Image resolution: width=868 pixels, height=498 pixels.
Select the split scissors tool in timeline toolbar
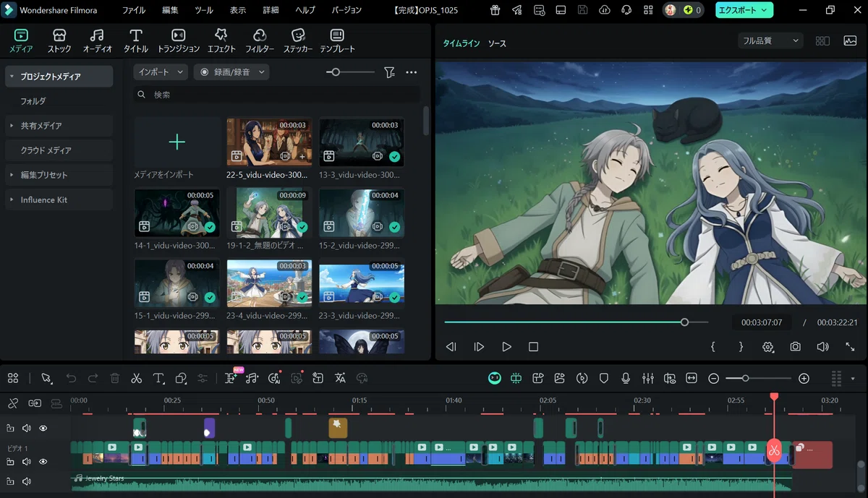[x=136, y=378]
